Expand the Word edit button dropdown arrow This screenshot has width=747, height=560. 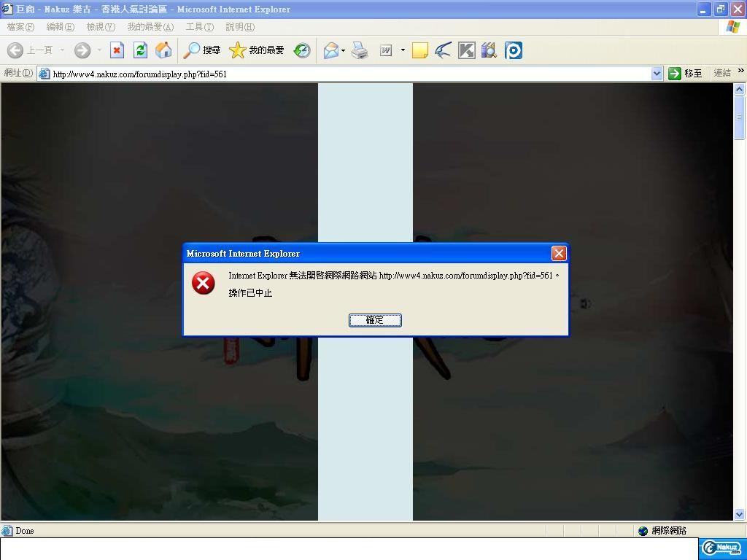[403, 50]
